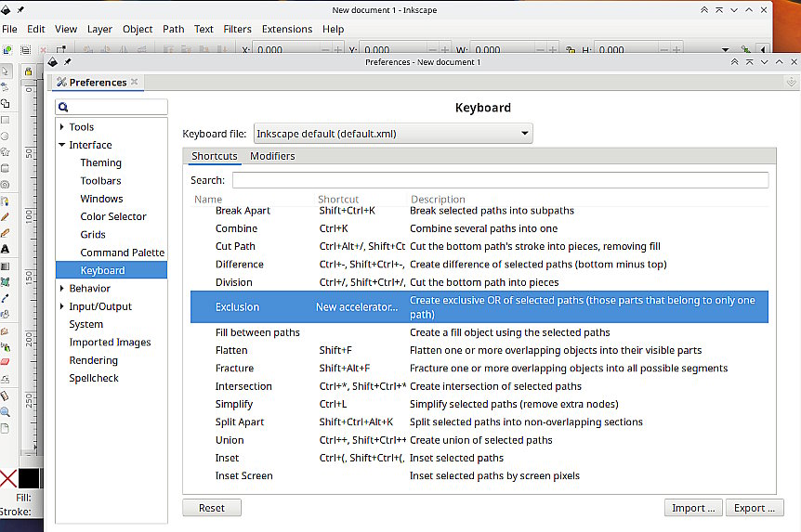The image size is (801, 532).
Task: Click the shortcuts Search input field
Action: click(x=500, y=180)
